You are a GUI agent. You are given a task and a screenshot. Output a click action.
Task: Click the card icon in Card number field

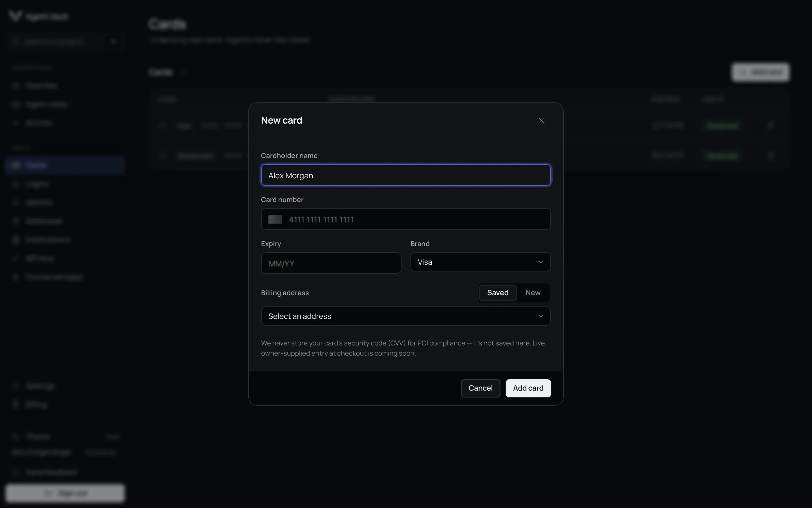click(275, 219)
